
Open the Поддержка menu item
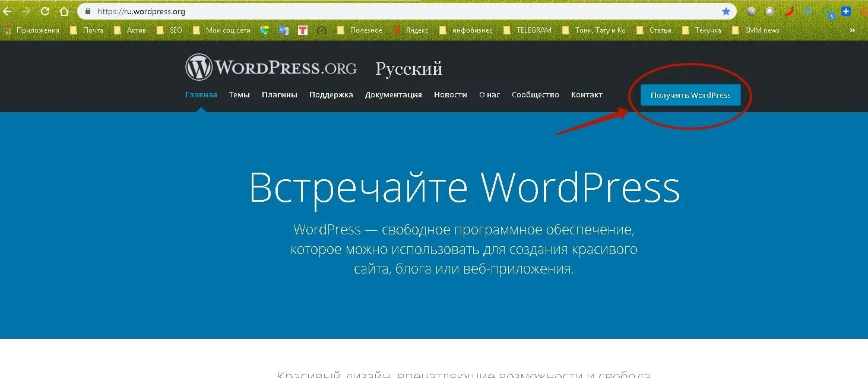331,95
